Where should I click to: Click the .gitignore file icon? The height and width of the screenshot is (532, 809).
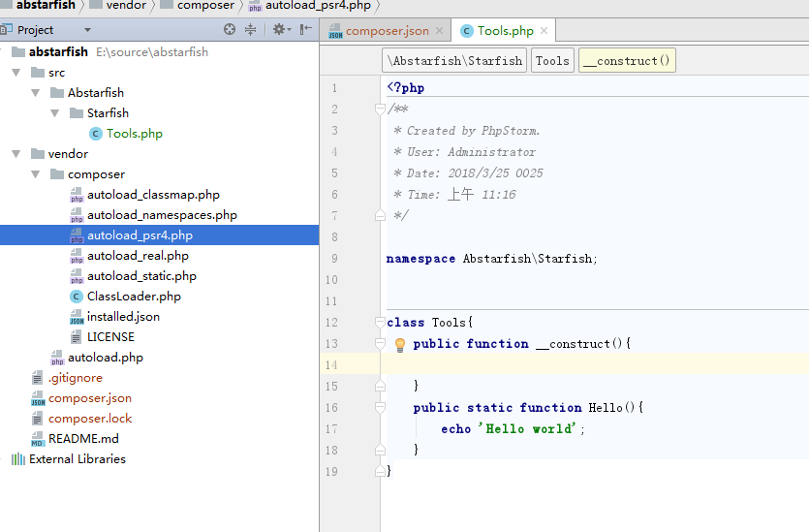pyautogui.click(x=37, y=378)
